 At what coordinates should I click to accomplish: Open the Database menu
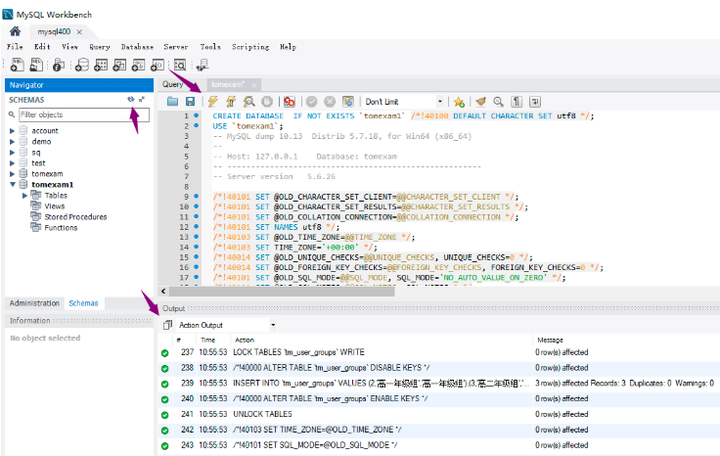[x=137, y=47]
